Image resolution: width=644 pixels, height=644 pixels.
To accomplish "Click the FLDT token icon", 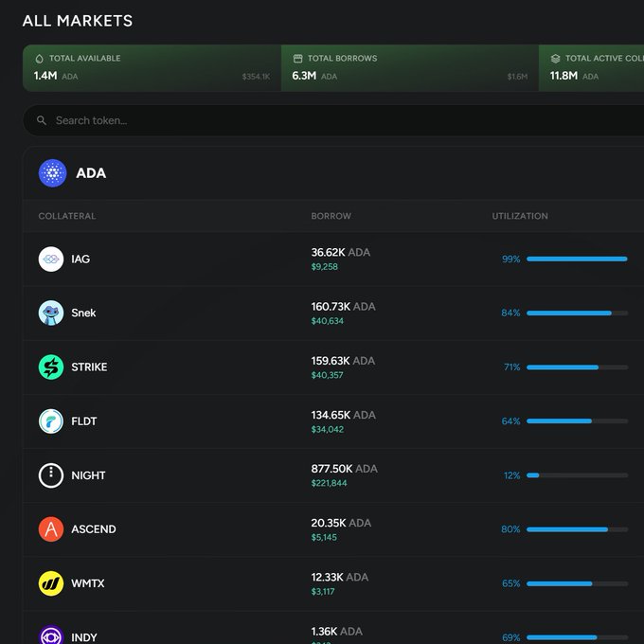I will tap(51, 421).
